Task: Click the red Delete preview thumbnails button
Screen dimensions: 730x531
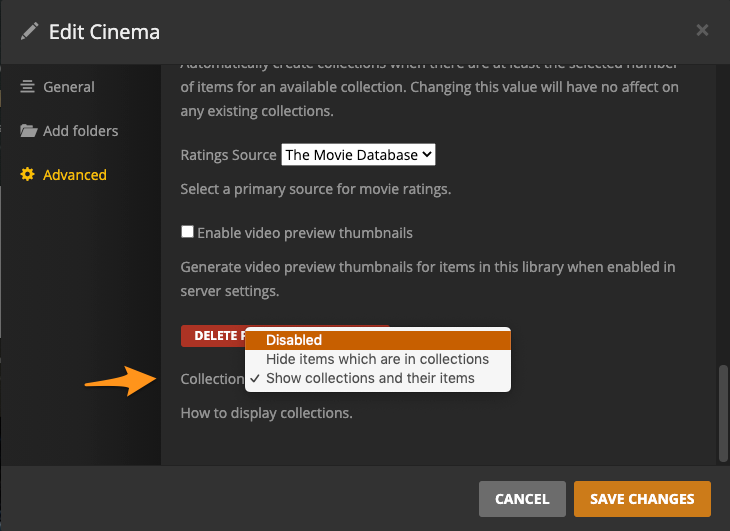Action: click(x=212, y=336)
